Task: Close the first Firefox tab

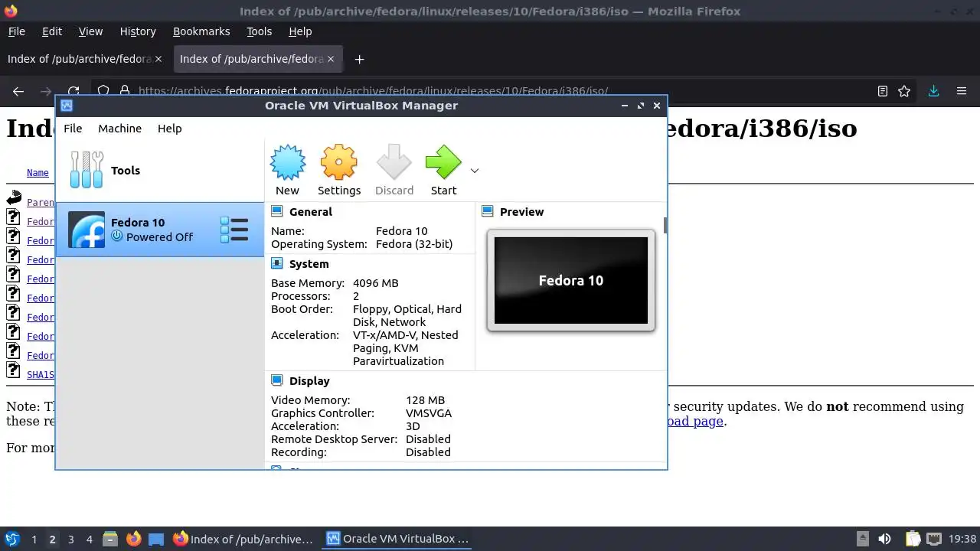Action: [158, 59]
